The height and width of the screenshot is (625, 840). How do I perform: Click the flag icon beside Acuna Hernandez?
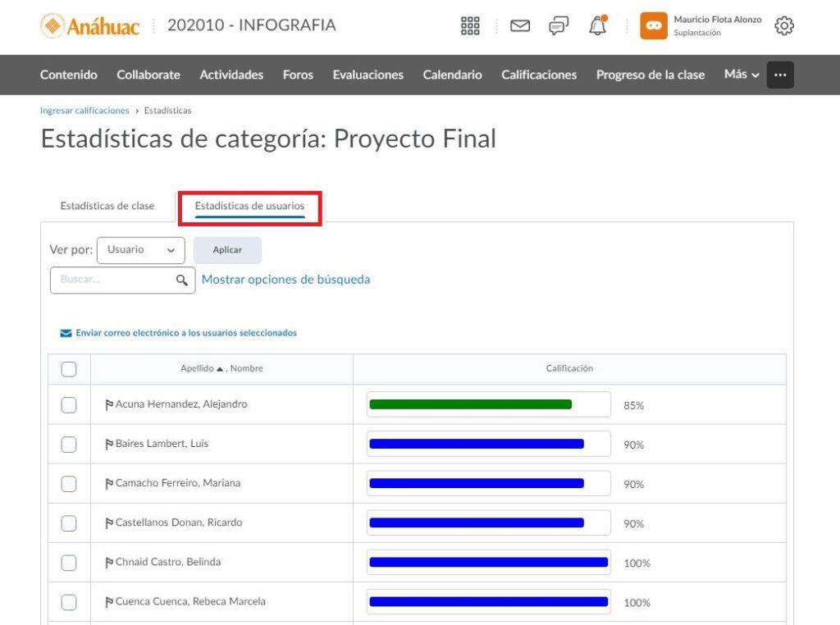109,404
